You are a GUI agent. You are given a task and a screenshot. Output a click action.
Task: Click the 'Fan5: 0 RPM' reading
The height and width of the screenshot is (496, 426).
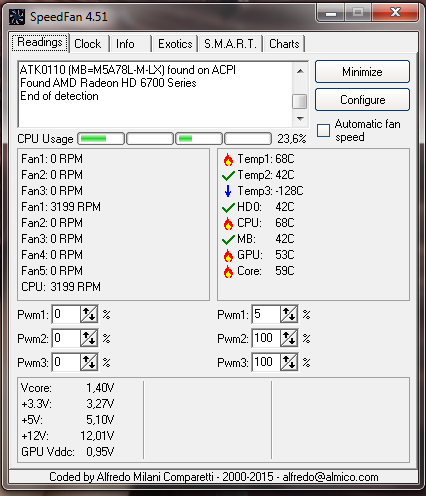point(52,271)
